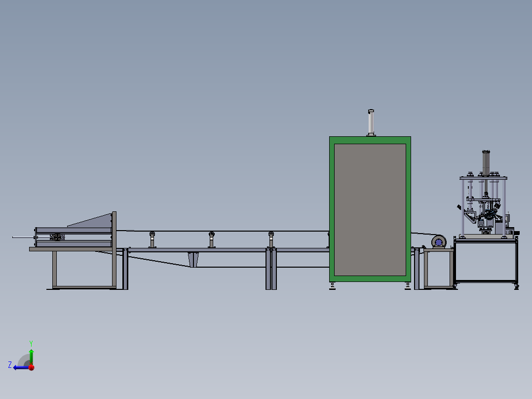Viewport: 532px width, 399px height.
Task: Click the red origin ball of the triad
Action: [32, 367]
